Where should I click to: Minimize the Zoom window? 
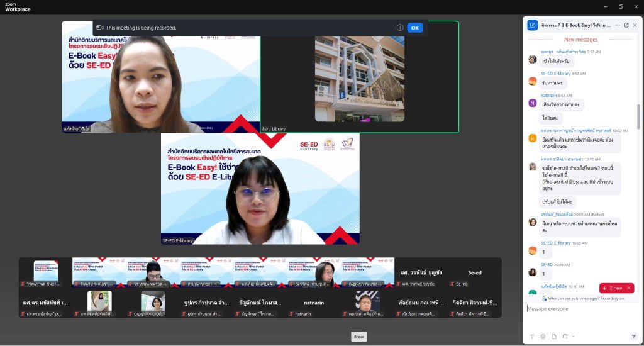[606, 6]
